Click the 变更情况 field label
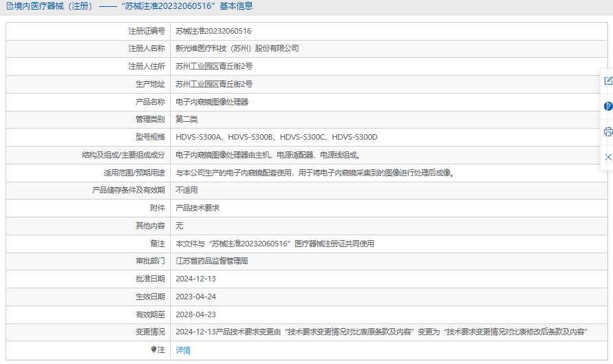 tap(150, 332)
